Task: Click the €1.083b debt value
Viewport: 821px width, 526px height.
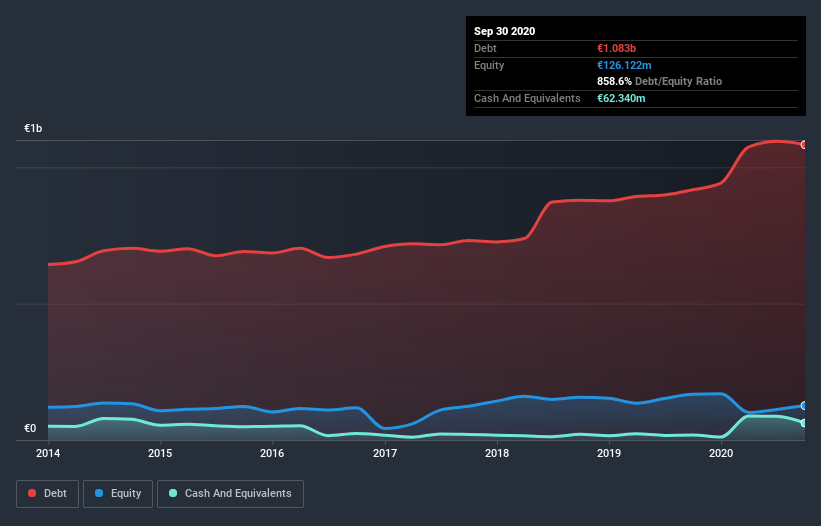Action: [616, 49]
